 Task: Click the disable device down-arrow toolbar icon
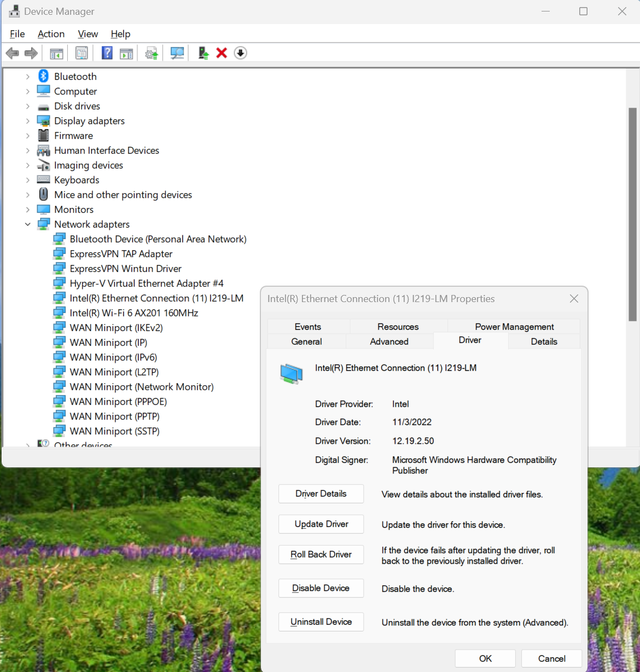click(x=240, y=53)
